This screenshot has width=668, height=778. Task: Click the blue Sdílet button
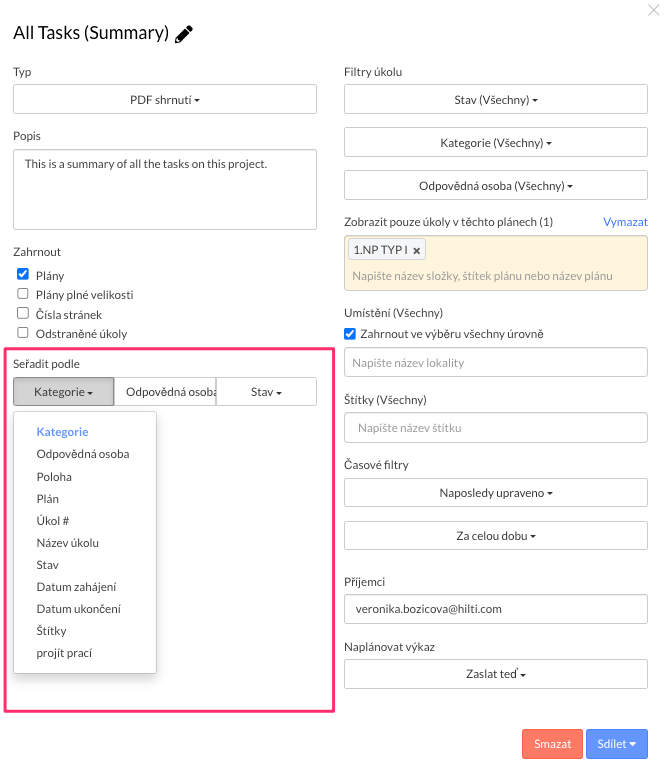616,744
